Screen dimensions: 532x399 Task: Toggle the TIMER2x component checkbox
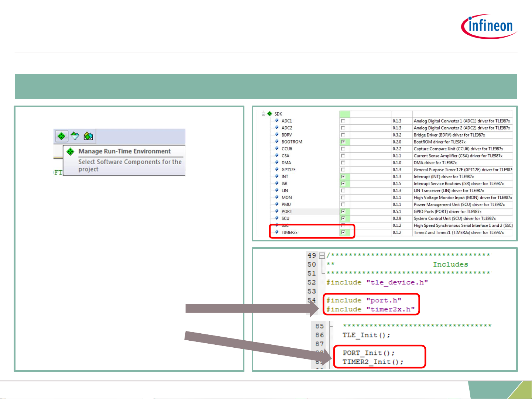click(343, 233)
